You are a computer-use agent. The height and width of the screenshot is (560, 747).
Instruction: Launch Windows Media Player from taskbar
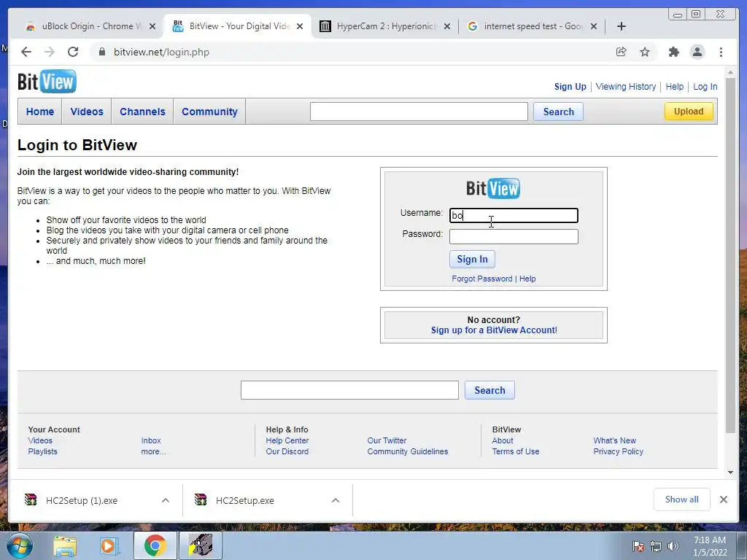pos(108,545)
